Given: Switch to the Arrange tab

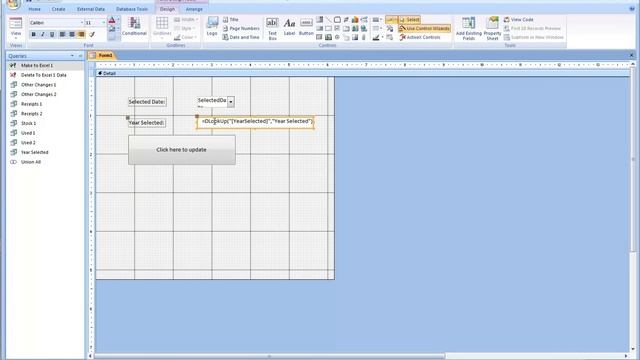Looking at the screenshot, I should point(194,9).
